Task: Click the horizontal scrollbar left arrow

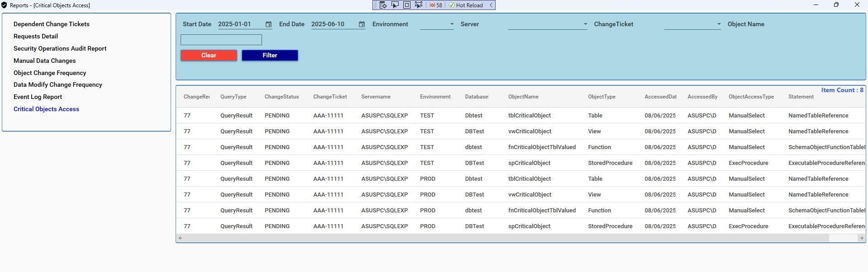Action: (180, 238)
